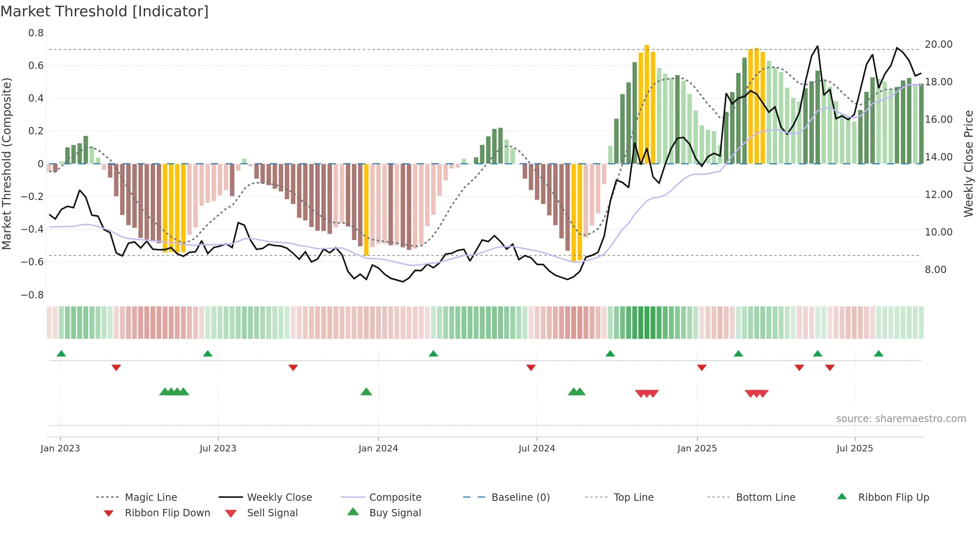Toggle the Sell Signal legend entry
Screen dimensions: 980x551
(x=261, y=513)
